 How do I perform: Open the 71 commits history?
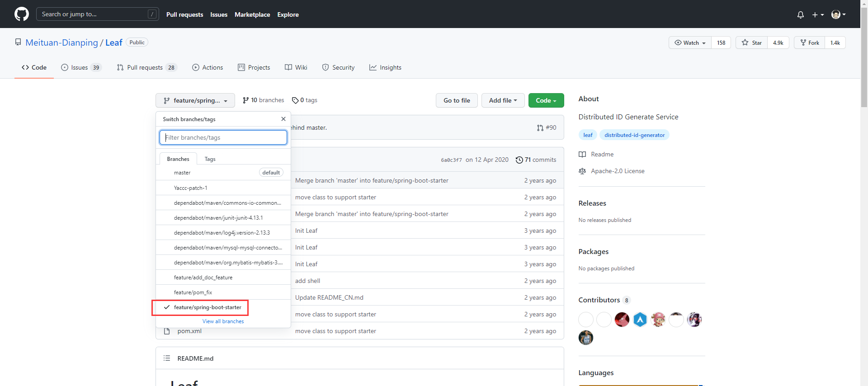tap(536, 160)
